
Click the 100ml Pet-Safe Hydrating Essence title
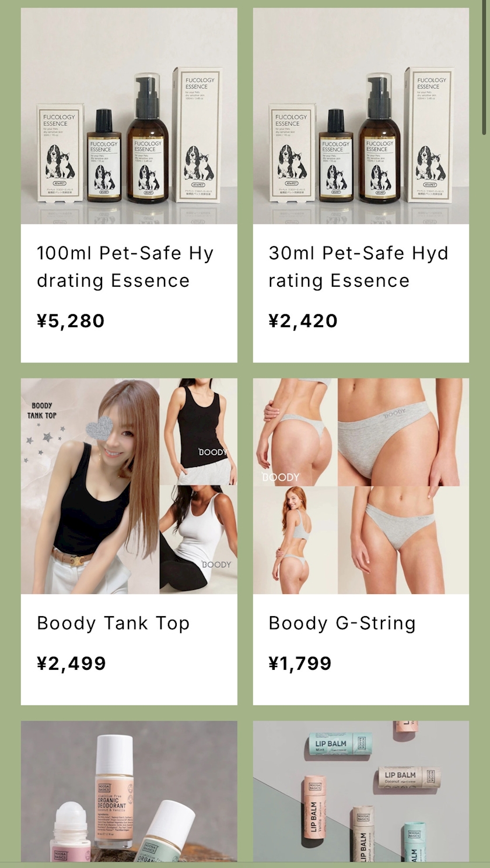coord(125,267)
